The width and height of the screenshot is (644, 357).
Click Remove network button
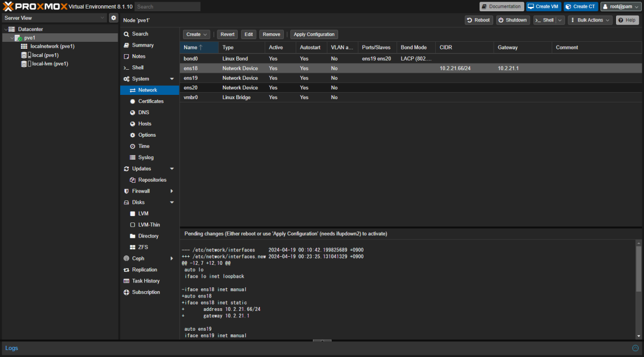(272, 34)
